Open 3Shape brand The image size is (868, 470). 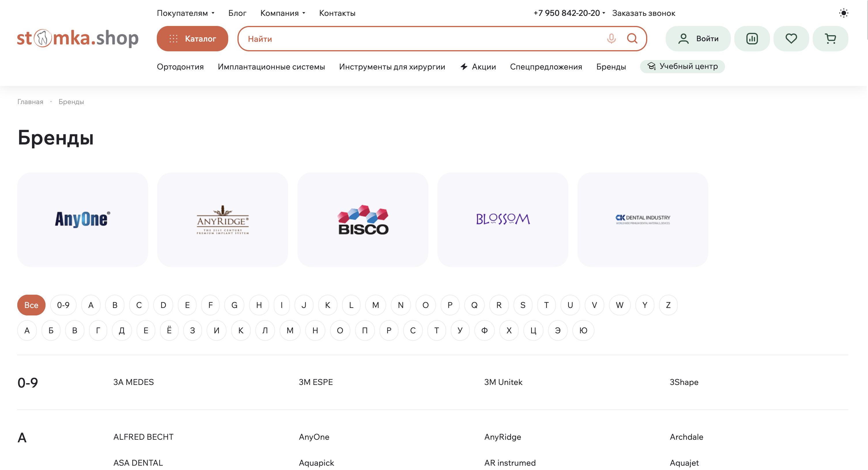684,382
